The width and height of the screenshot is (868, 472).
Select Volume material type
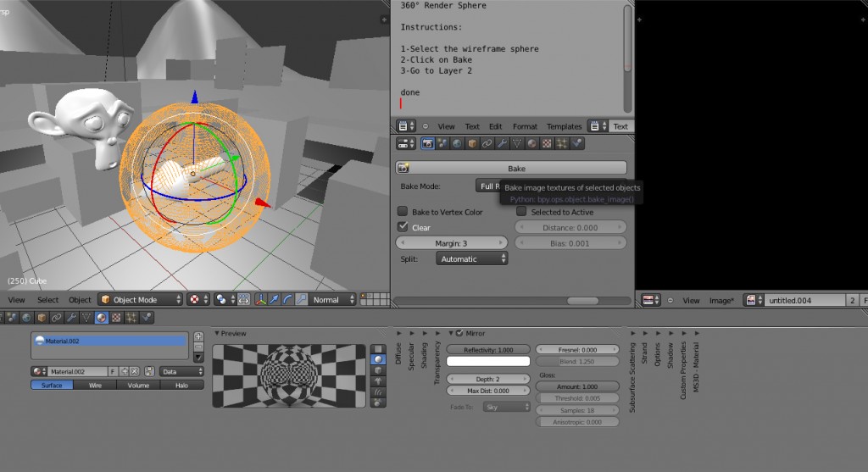(x=138, y=385)
